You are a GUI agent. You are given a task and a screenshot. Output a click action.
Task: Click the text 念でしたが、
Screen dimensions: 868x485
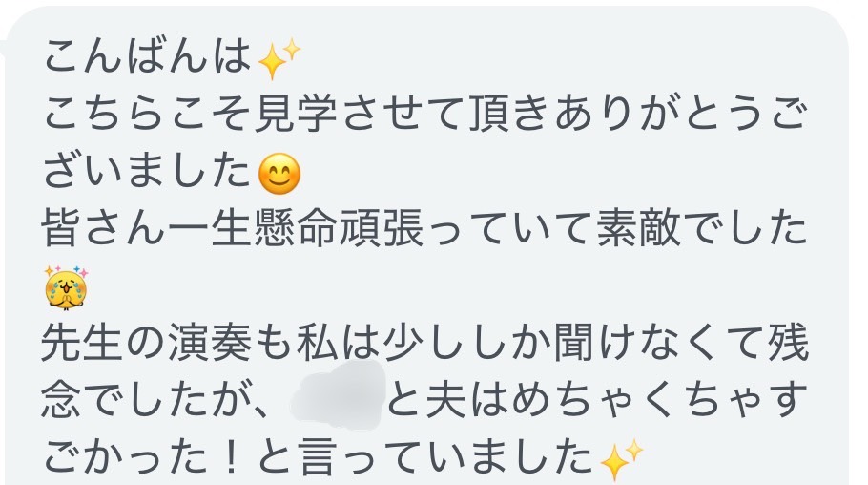coord(157,400)
